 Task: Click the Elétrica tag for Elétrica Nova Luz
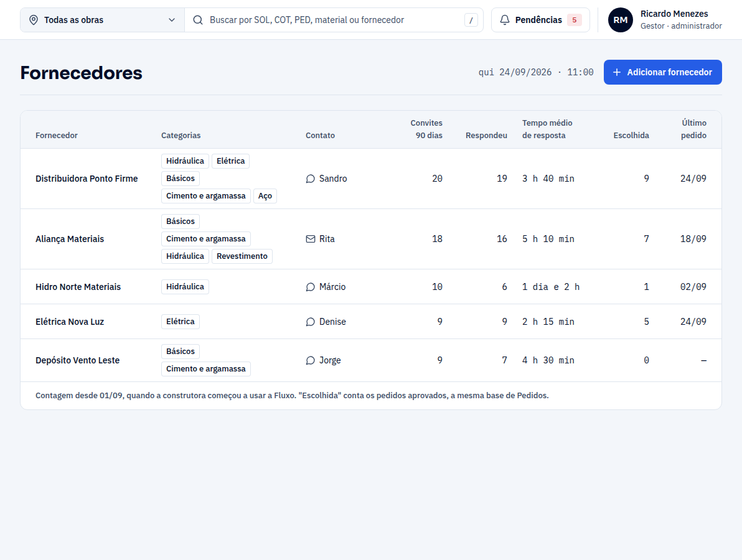click(x=181, y=322)
